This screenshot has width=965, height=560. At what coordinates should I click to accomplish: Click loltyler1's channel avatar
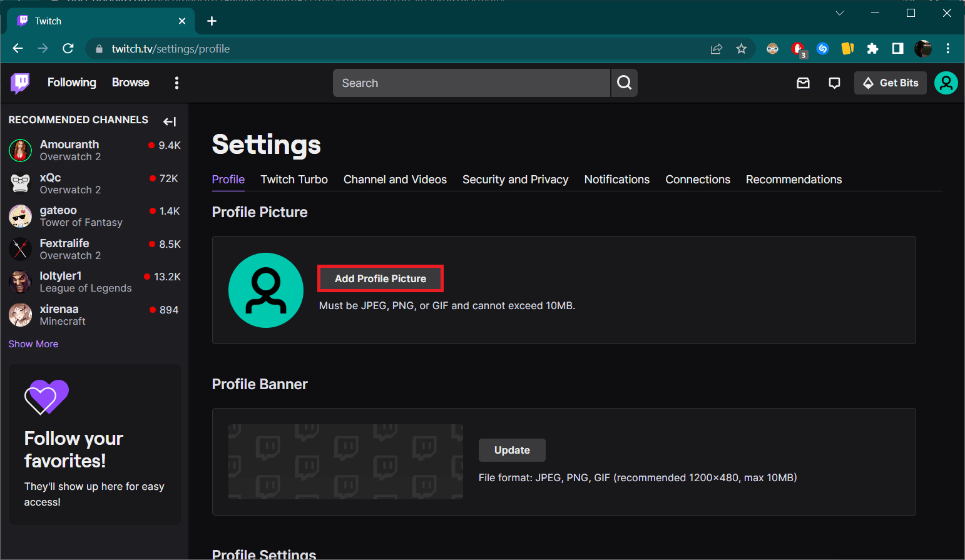point(20,282)
